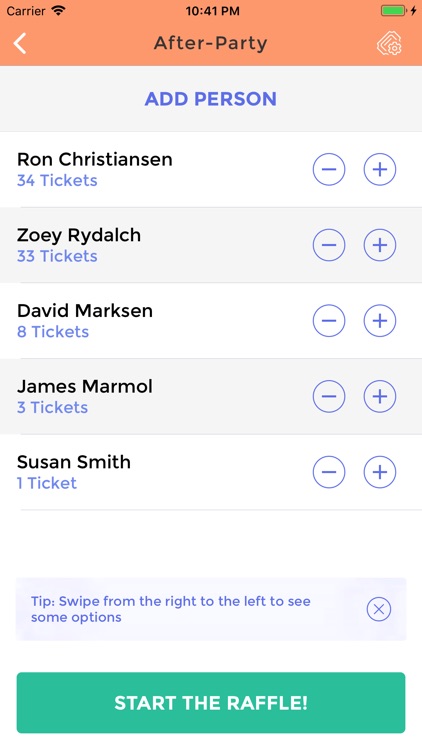Give James Marmol one more ticket
The height and width of the screenshot is (750, 422).
point(380,396)
